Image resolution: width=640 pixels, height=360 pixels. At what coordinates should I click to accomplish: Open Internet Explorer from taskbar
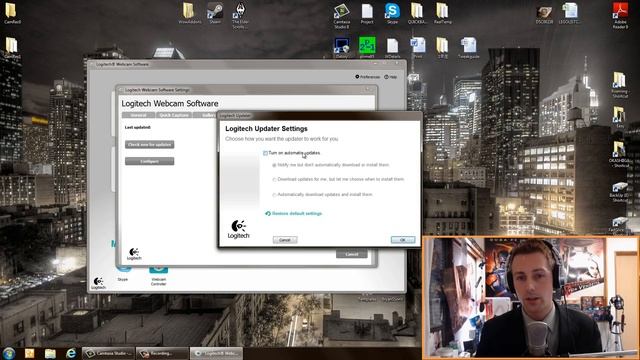point(71,353)
